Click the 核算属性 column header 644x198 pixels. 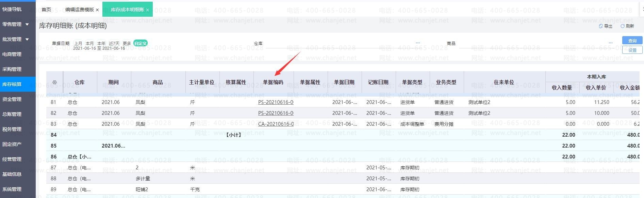coord(236,82)
